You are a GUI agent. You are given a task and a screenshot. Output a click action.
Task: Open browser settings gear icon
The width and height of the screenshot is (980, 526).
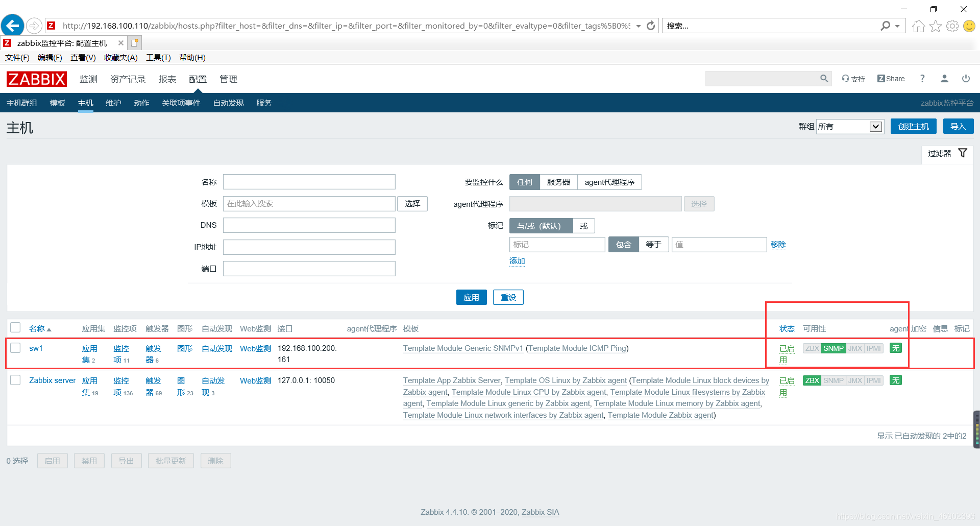[952, 26]
